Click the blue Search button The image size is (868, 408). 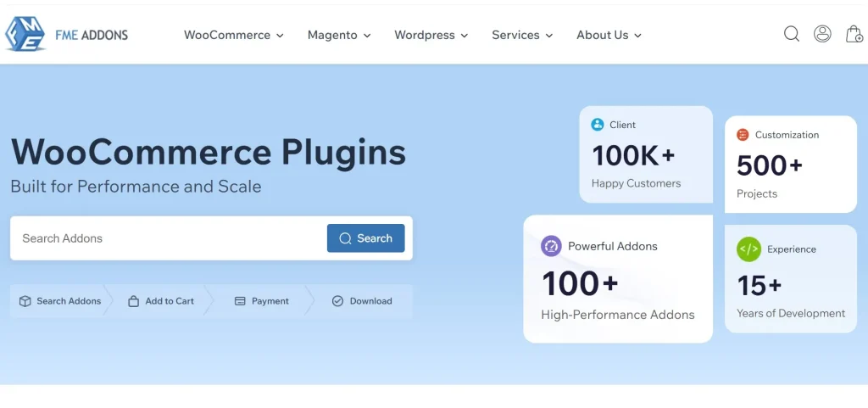(x=366, y=238)
